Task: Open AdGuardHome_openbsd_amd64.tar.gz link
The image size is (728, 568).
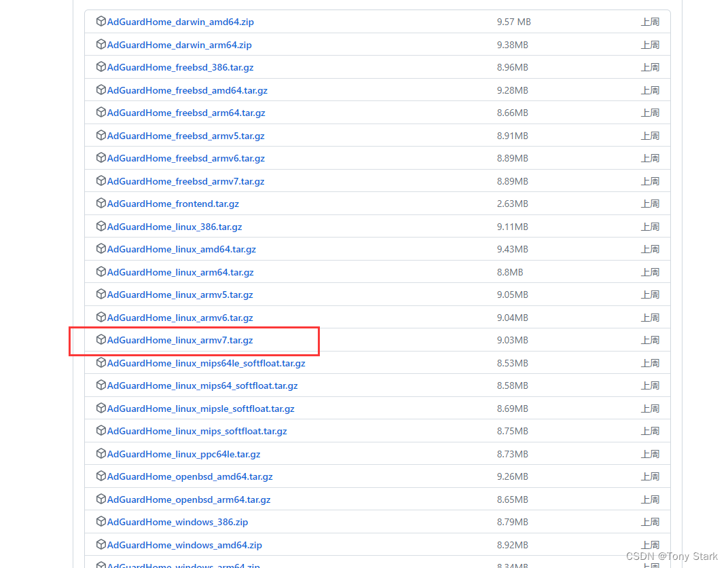Action: tap(190, 476)
